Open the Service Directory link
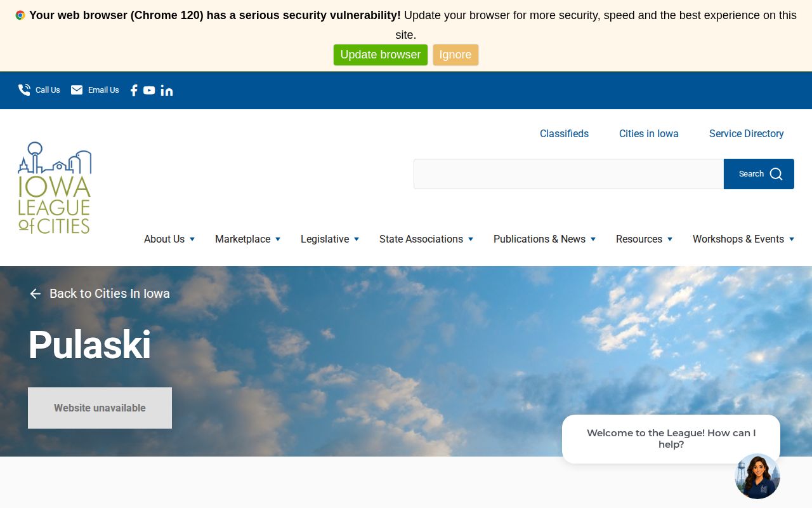Viewport: 812px width, 508px height. [747, 133]
